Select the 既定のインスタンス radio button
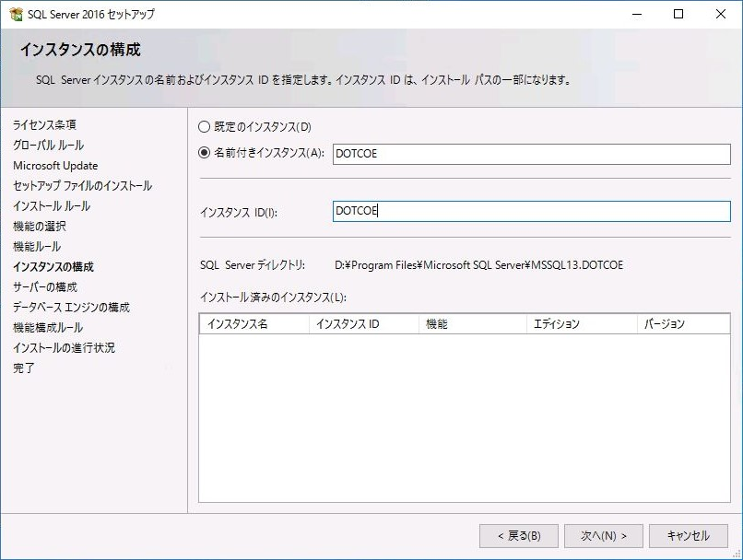Image resolution: width=743 pixels, height=560 pixels. [205, 127]
